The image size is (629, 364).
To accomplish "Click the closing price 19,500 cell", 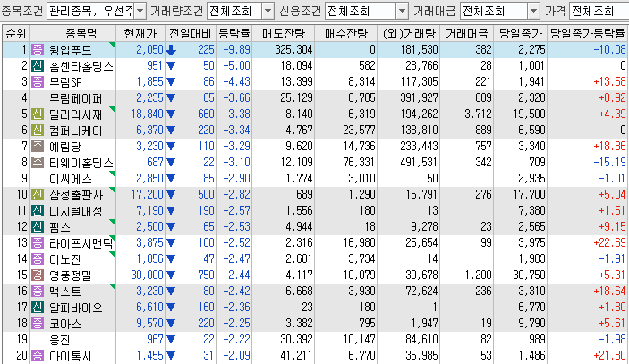I will [x=529, y=114].
